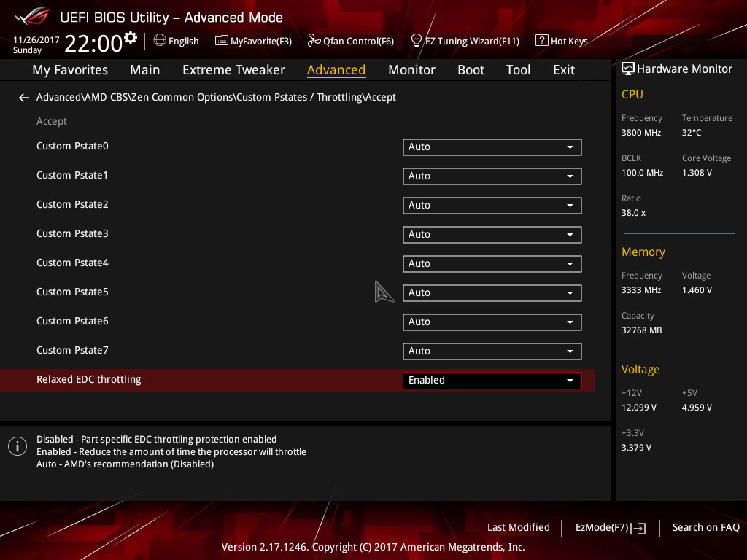Screen dimensions: 747x560
Task: Open Hot Keys question mark icon
Action: tap(541, 41)
